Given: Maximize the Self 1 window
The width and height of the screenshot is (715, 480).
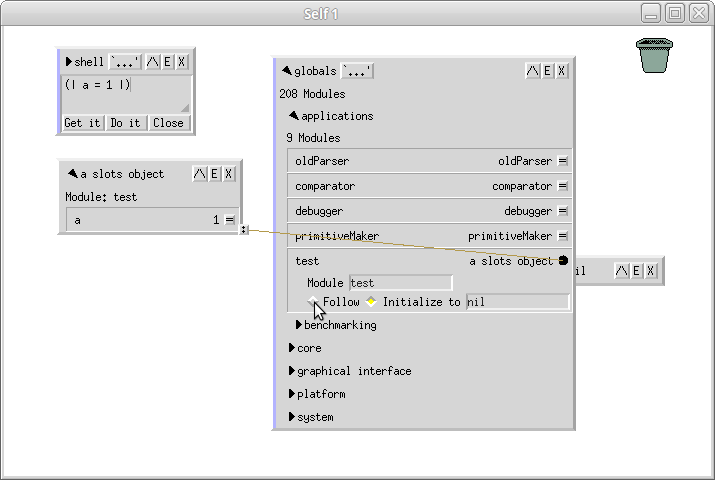Looking at the screenshot, I should (x=675, y=13).
